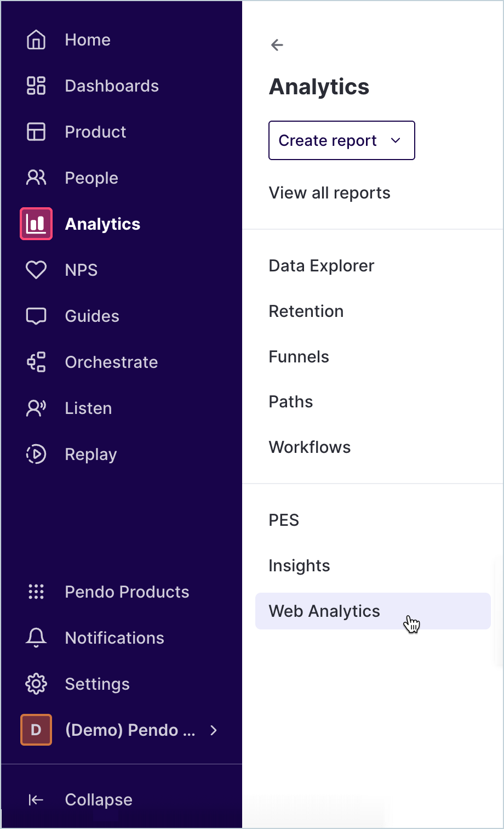Open the Create report dropdown
The width and height of the screenshot is (504, 829).
coord(342,140)
